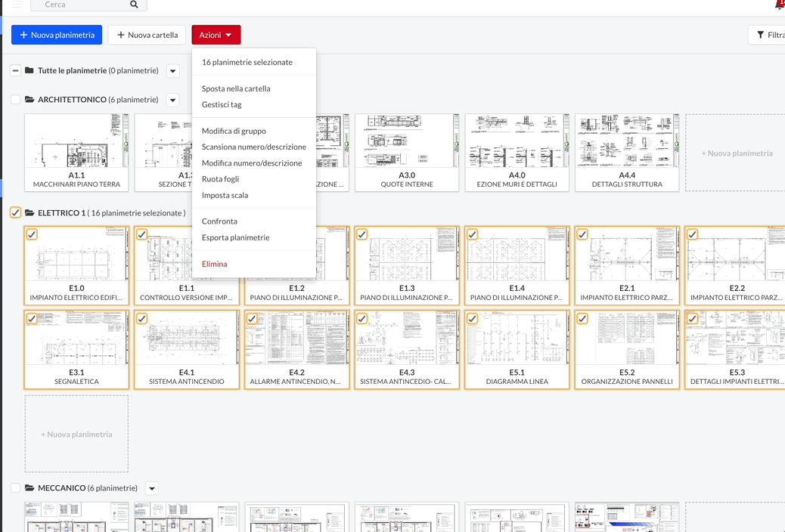
Task: Click the search magnifier icon
Action: click(x=134, y=5)
